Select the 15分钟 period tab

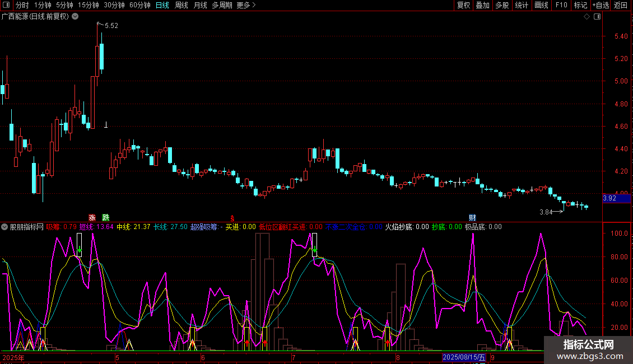[x=89, y=5]
